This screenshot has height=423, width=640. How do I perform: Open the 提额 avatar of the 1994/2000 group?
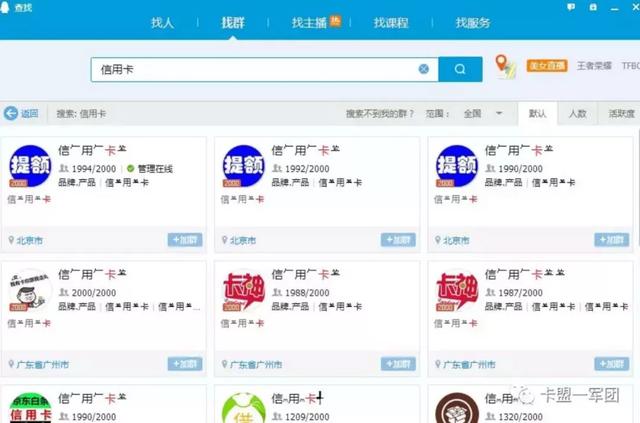pos(30,166)
